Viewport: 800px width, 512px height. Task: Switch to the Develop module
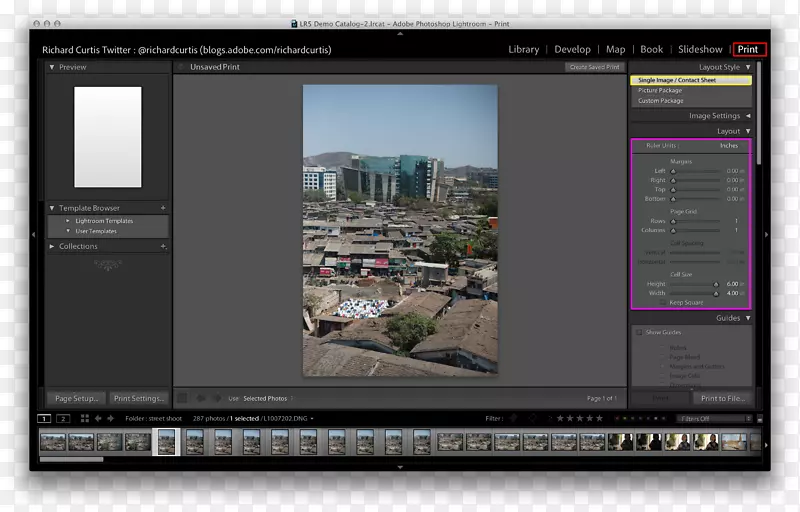coord(572,49)
